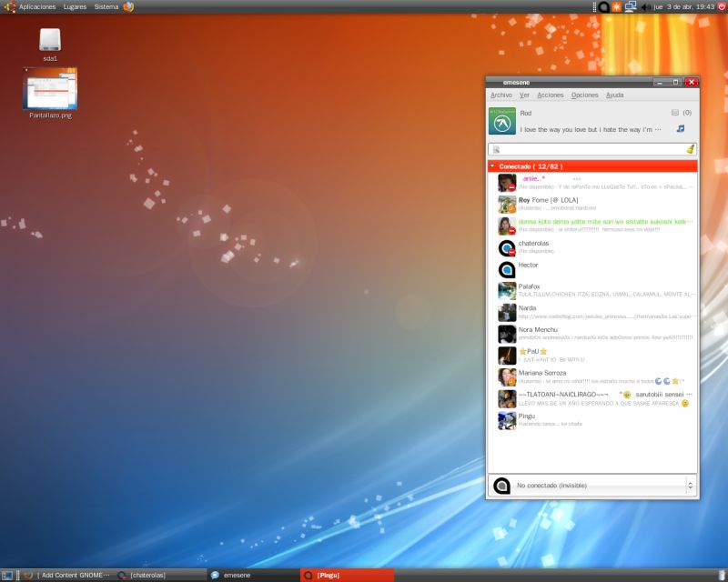
Task: Click the trash icon in bottom panel corner
Action: [722, 576]
